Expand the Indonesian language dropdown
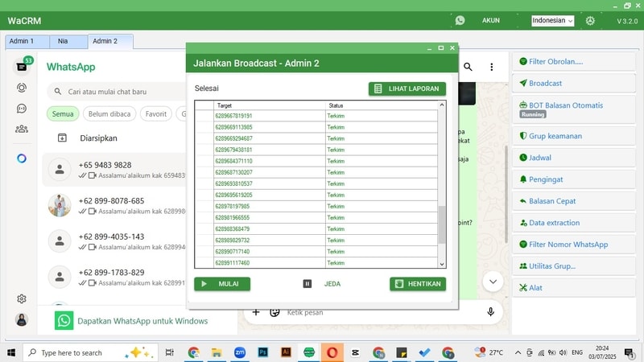644x362 pixels. 552,21
